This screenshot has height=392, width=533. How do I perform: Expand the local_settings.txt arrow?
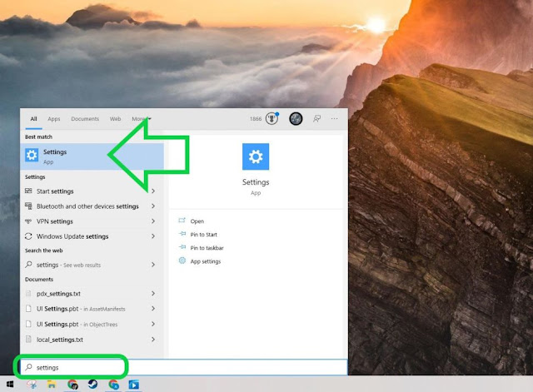[153, 340]
